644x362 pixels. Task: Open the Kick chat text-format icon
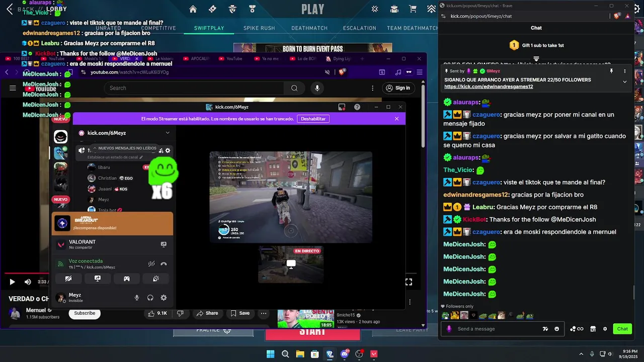point(545,329)
